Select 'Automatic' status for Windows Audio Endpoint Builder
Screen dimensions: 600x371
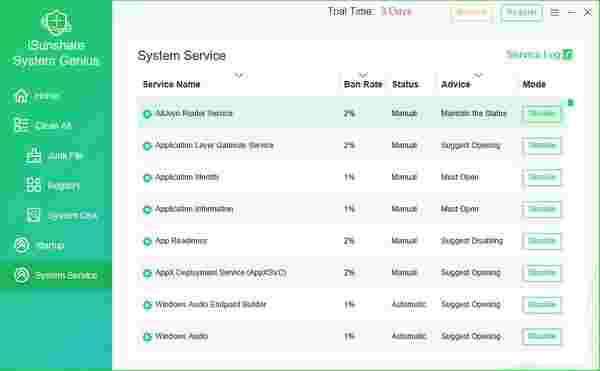[409, 304]
